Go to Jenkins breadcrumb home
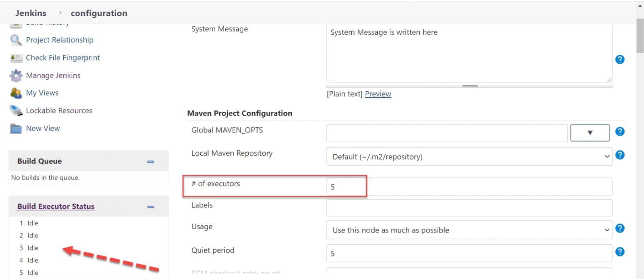The image size is (644, 279). (31, 13)
